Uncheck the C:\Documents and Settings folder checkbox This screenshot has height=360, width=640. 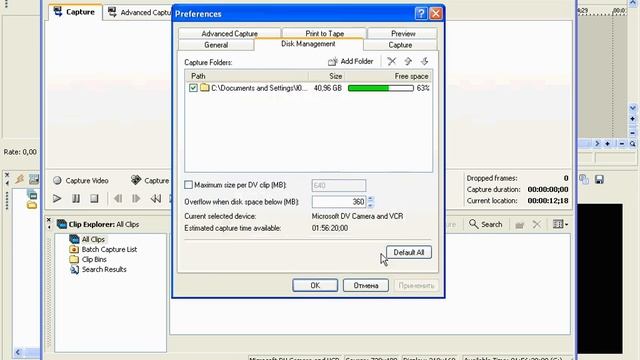(x=193, y=88)
